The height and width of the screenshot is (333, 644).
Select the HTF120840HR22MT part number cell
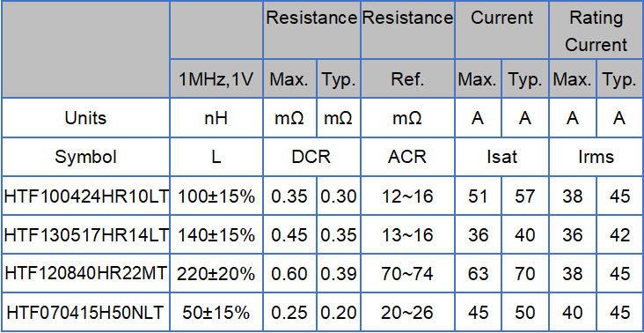pyautogui.click(x=86, y=273)
